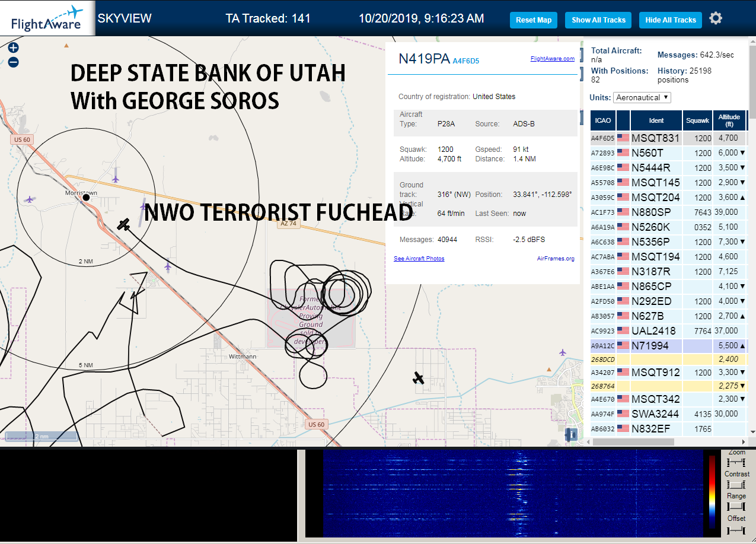Image resolution: width=756 pixels, height=544 pixels.
Task: Open the AirFrames.org link
Action: (x=556, y=259)
